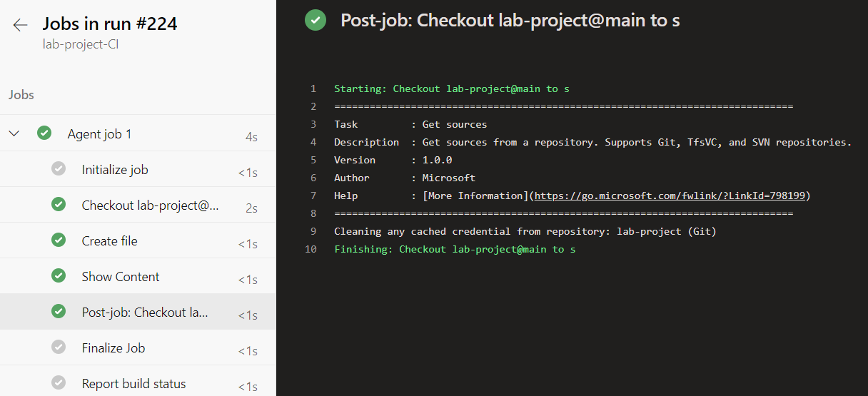Click the Finishing: Checkout log line
The width and height of the screenshot is (868, 396).
(x=455, y=249)
